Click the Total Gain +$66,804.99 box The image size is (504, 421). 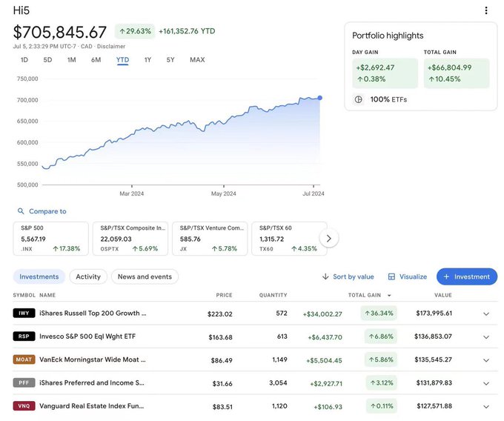point(457,73)
